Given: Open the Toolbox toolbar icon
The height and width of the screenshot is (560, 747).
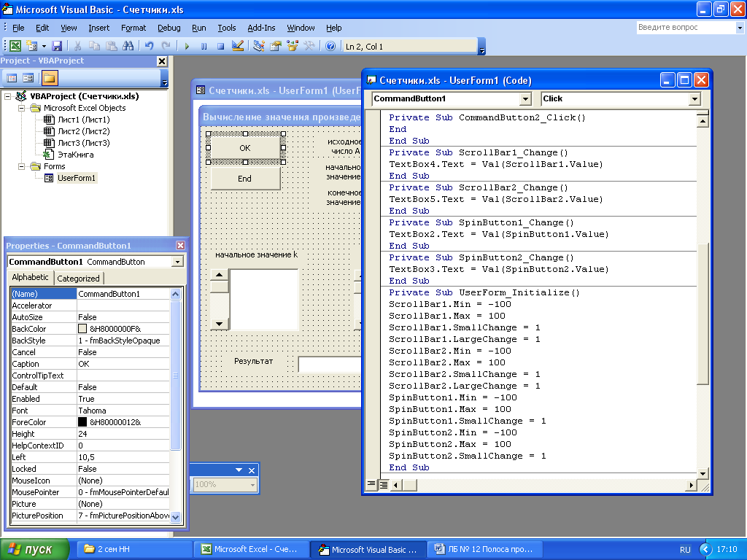Looking at the screenshot, I should [x=309, y=46].
